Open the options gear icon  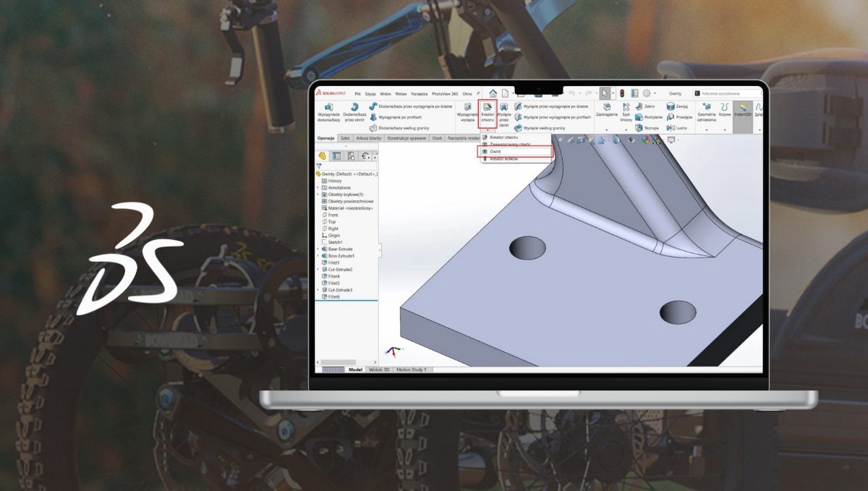coord(646,93)
